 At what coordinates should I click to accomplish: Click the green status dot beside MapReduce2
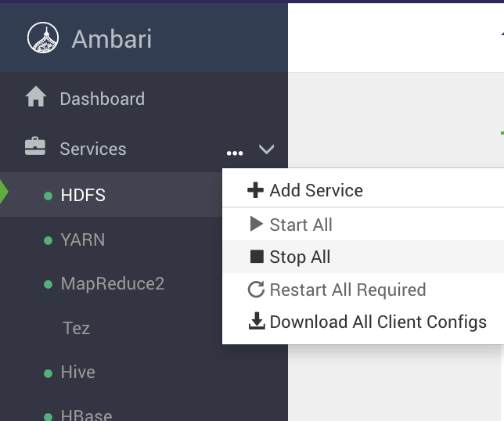[48, 284]
